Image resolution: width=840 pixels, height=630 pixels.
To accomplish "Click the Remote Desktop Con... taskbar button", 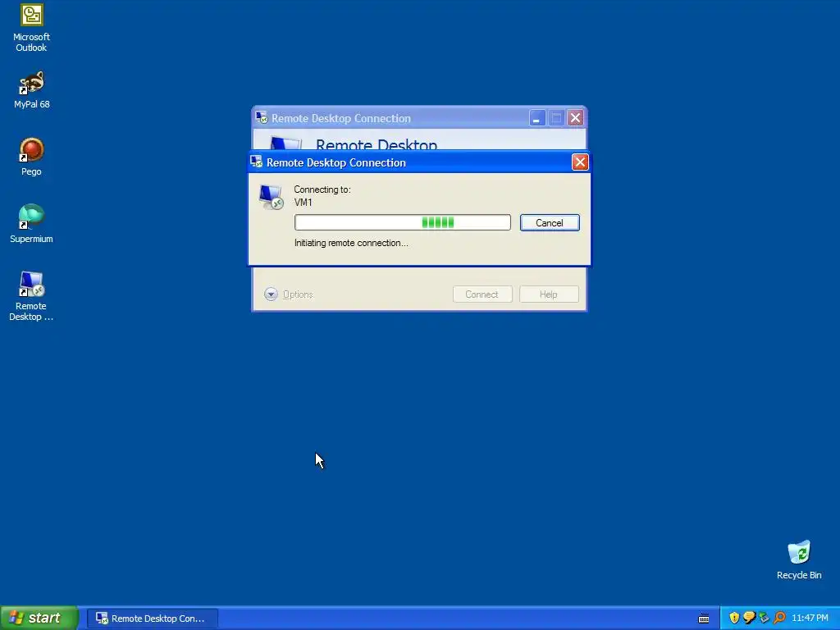I will click(x=152, y=619).
